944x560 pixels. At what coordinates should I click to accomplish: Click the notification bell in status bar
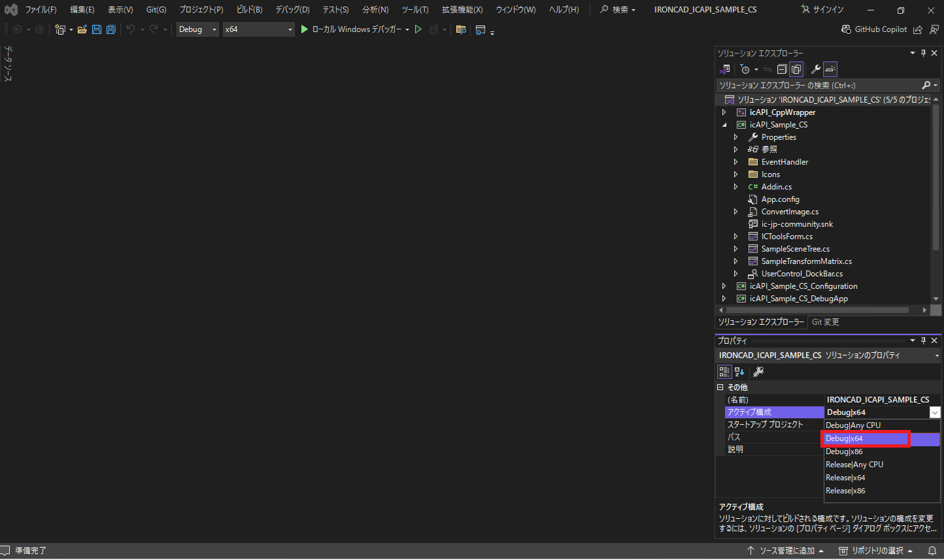click(932, 551)
